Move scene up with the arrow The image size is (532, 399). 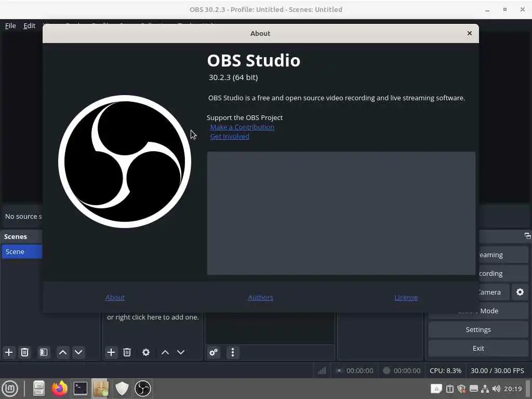point(63,352)
